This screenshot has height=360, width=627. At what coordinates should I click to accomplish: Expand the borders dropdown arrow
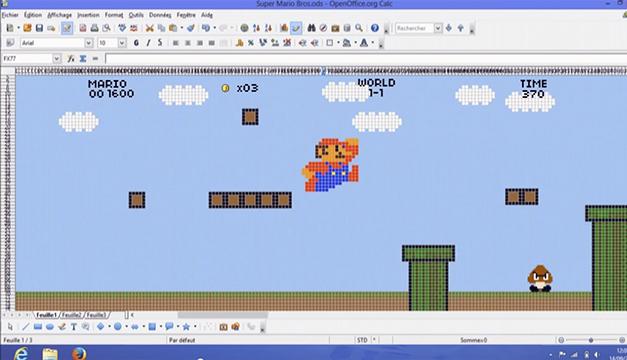338,43
